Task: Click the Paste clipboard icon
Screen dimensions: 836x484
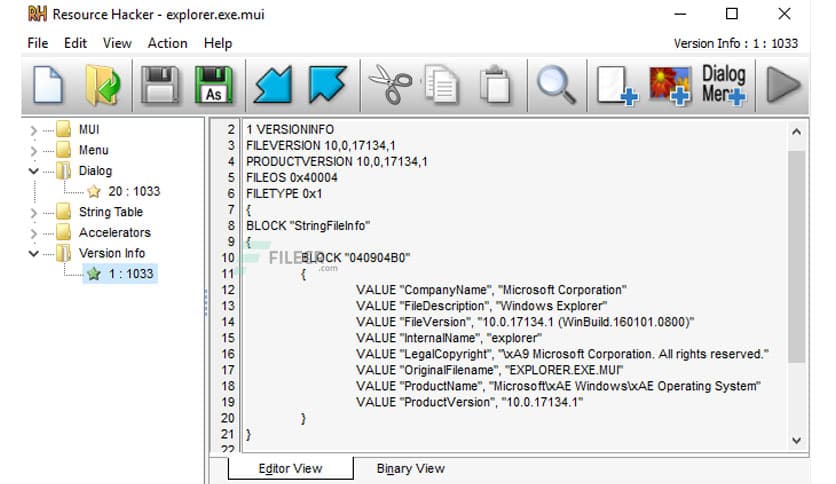Action: 495,85
